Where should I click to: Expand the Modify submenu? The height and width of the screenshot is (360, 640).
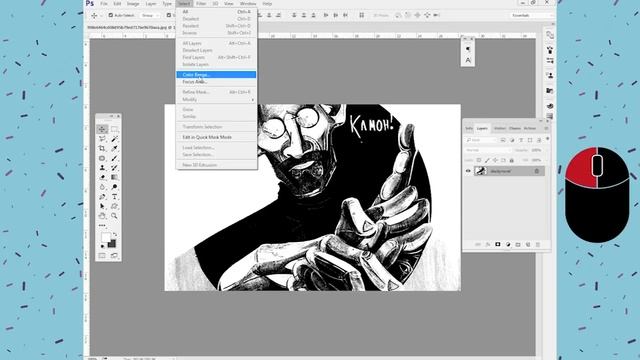point(216,99)
